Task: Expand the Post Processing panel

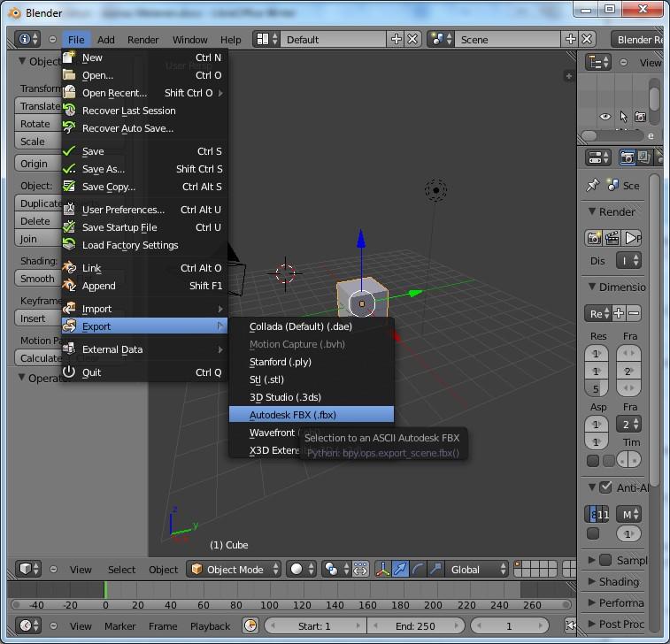Action: point(592,624)
